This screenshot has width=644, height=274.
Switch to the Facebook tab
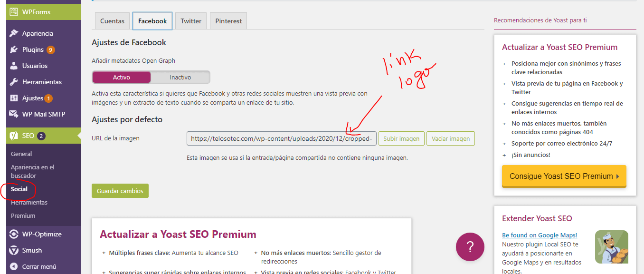(152, 21)
